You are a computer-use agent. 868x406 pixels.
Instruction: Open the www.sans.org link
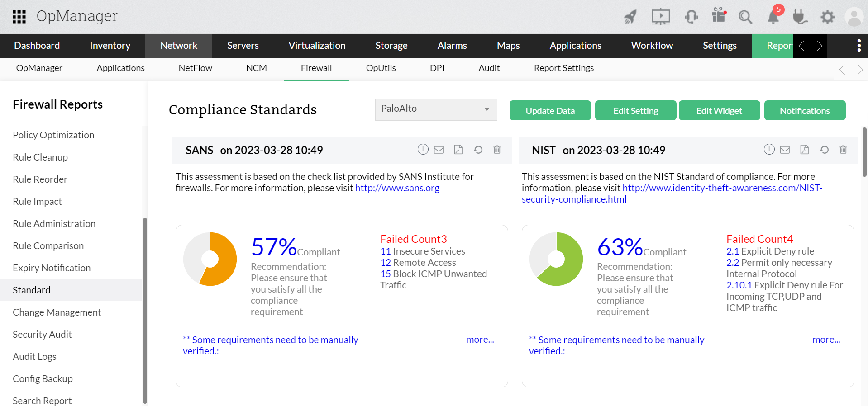pyautogui.click(x=397, y=188)
